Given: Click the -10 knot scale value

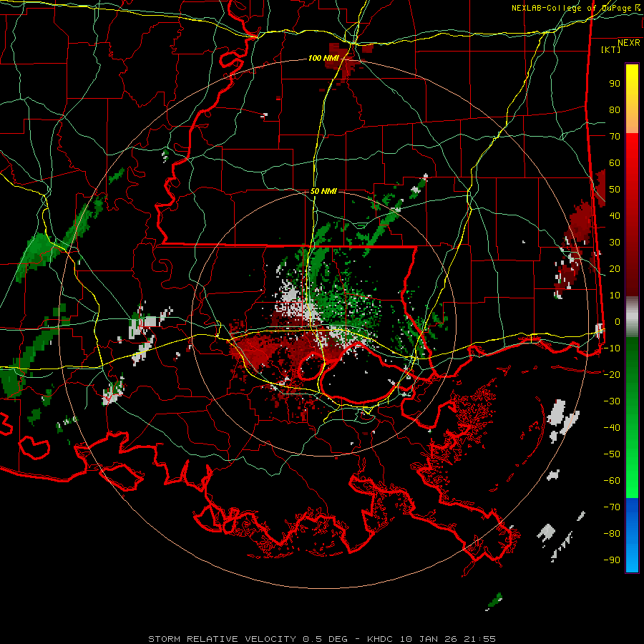Looking at the screenshot, I should pos(612,348).
